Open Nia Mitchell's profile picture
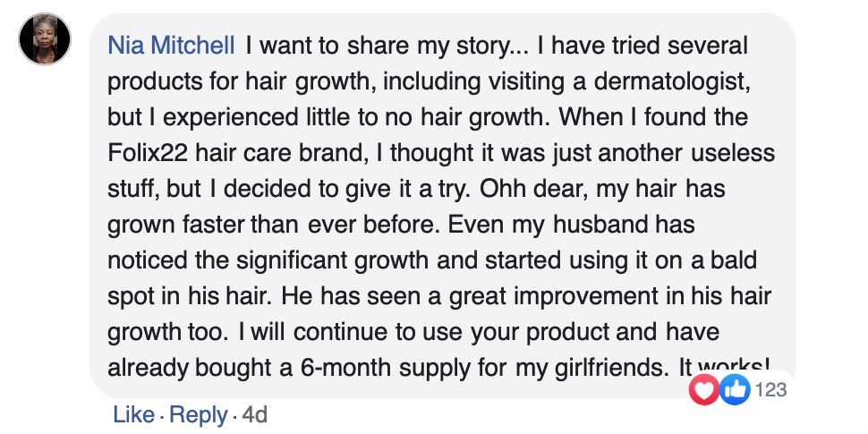 click(44, 40)
